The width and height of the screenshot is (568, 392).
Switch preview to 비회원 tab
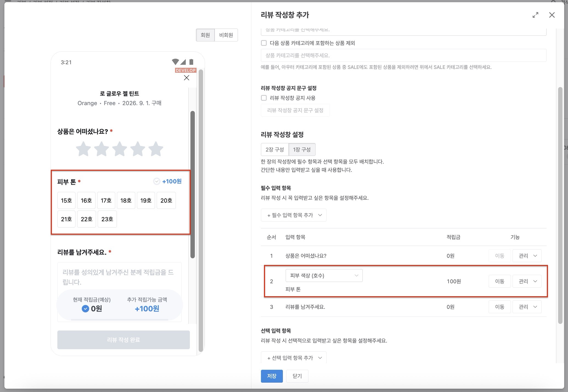(226, 35)
